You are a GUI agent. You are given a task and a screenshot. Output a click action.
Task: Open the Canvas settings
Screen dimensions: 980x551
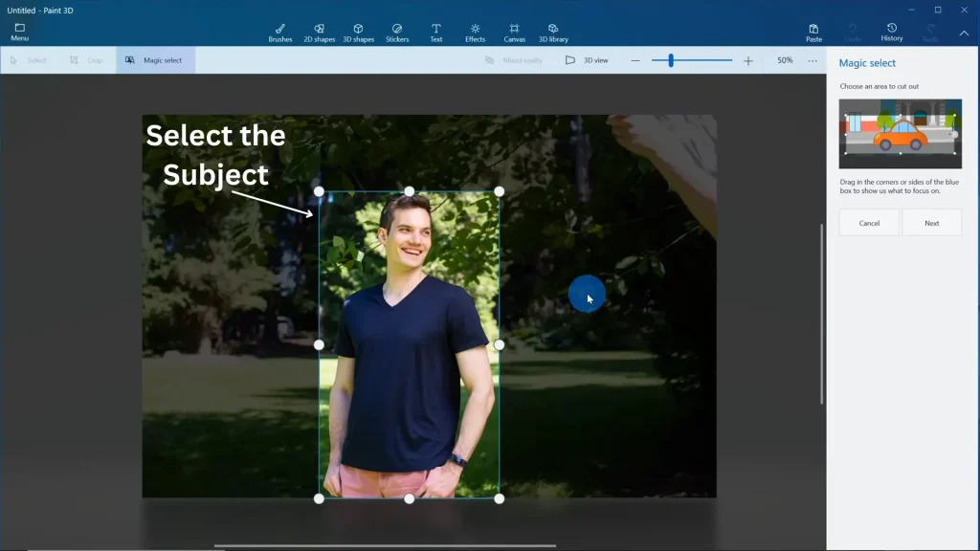point(514,33)
